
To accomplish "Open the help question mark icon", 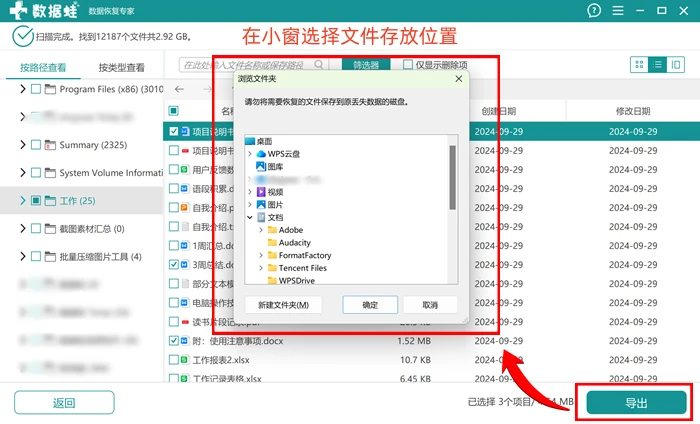I will pos(594,10).
